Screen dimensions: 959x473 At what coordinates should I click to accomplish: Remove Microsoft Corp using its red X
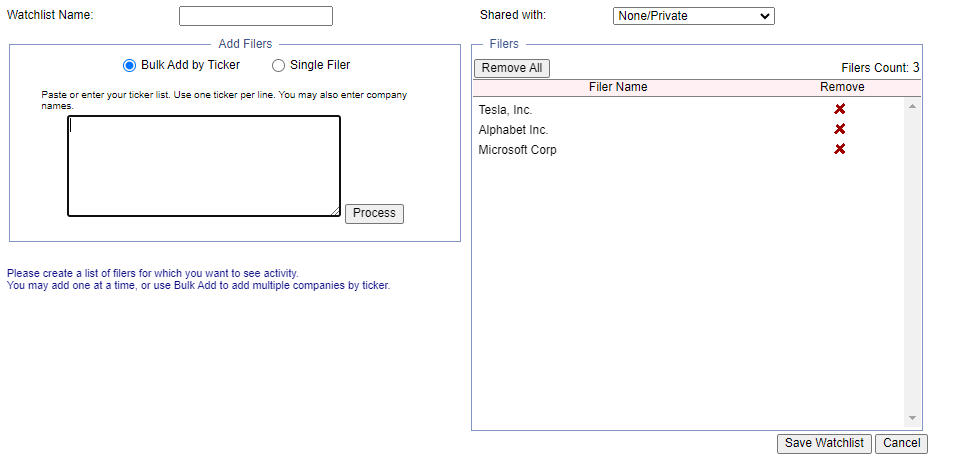840,149
